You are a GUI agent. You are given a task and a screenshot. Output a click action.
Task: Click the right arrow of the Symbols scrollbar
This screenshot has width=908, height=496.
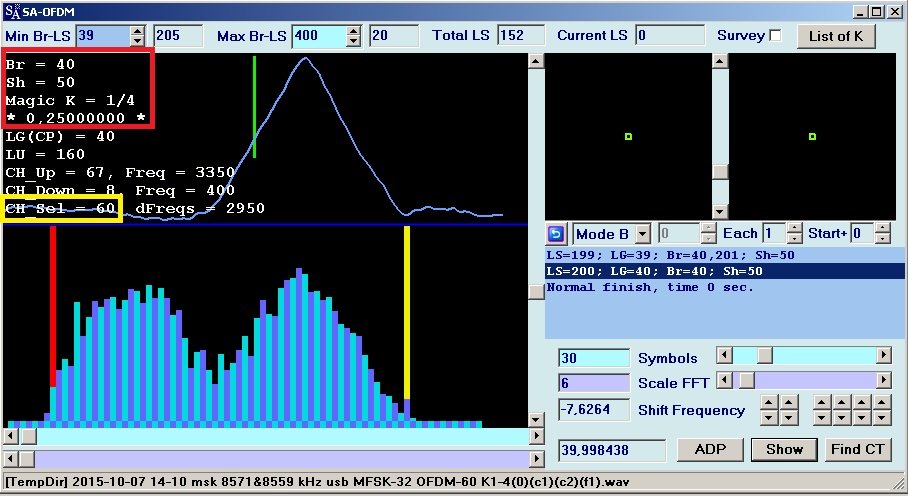click(884, 355)
